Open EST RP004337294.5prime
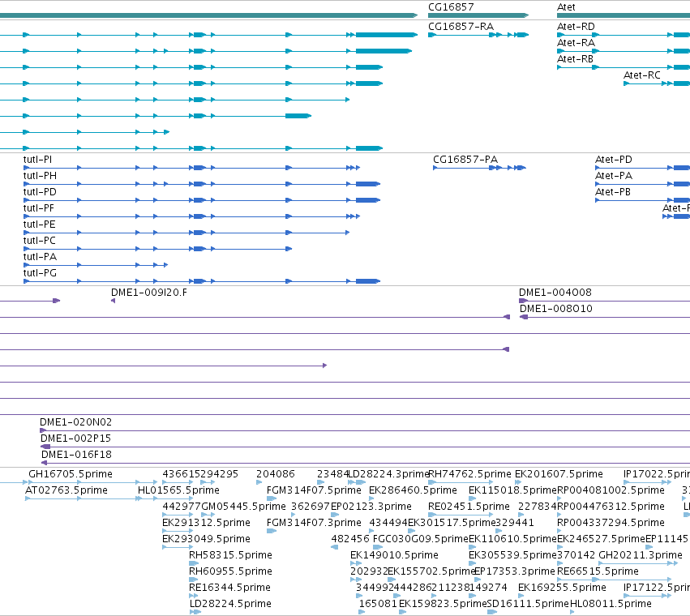Screen dimensions: 690x616 (x=611, y=523)
